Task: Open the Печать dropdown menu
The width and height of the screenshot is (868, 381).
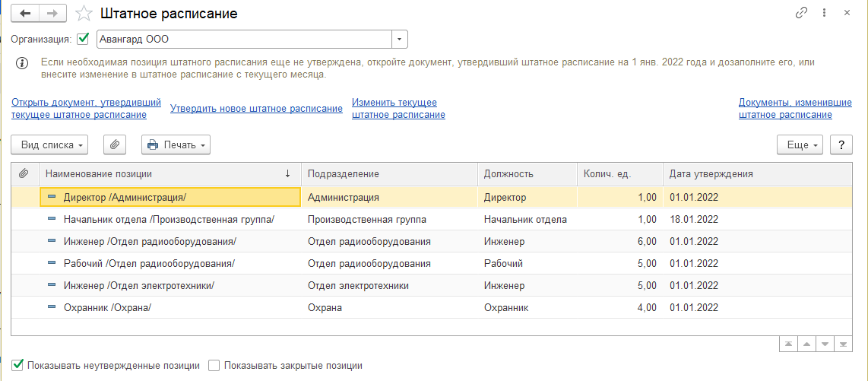Action: (176, 144)
